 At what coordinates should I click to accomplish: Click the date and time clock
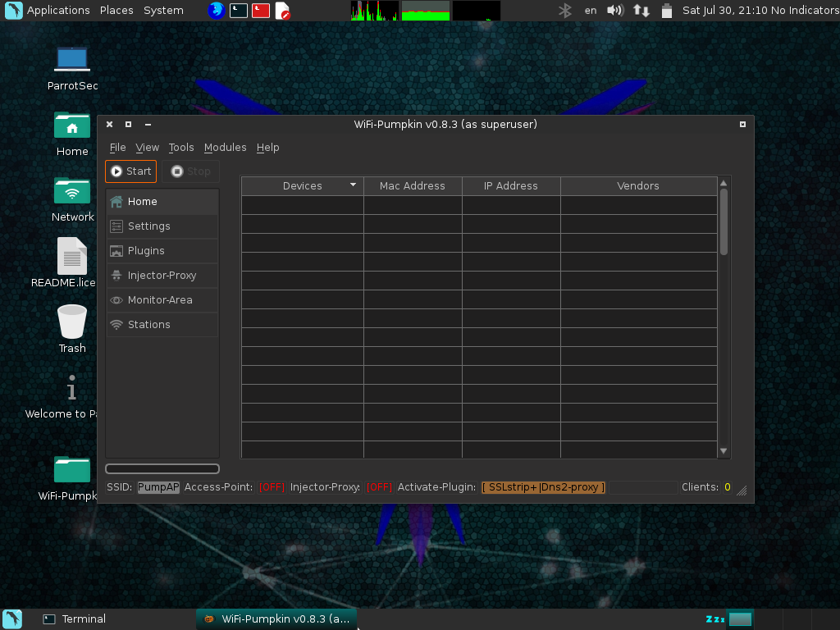[x=725, y=10]
